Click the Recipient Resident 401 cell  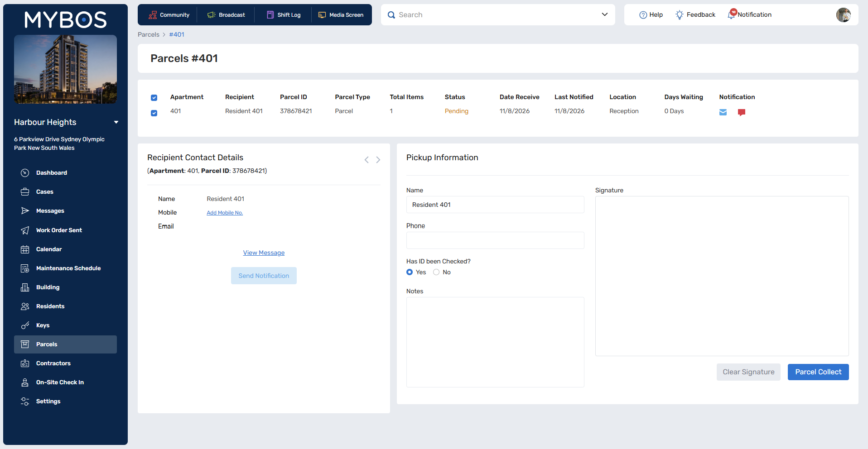coord(244,111)
